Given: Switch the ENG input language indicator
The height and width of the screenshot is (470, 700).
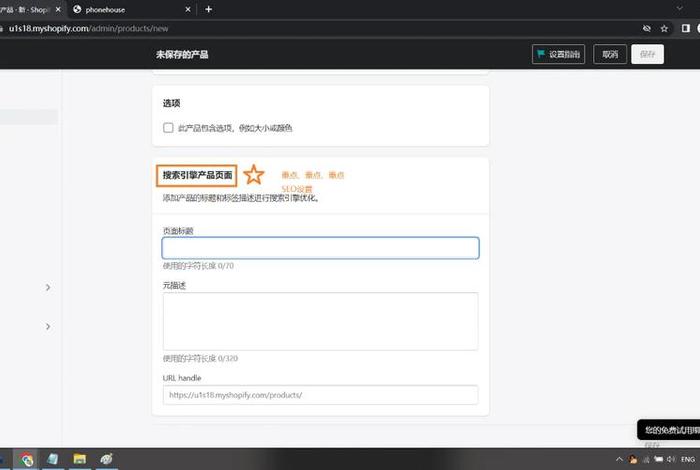Looking at the screenshot, I should (x=688, y=459).
